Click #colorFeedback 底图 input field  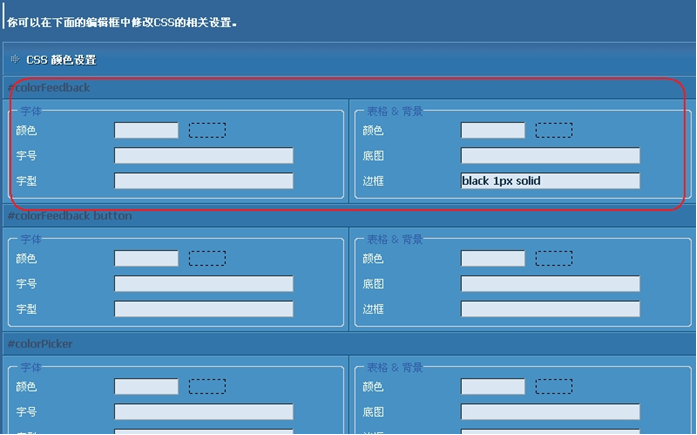(x=550, y=156)
